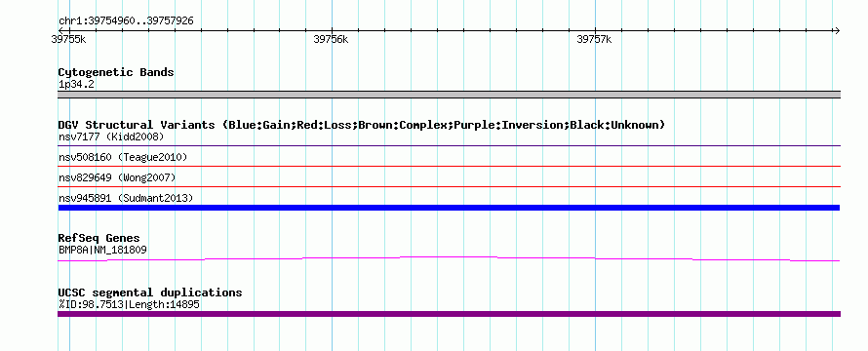The width and height of the screenshot is (868, 351).
Task: Click the purple nsv7177 inversion line
Action: pyautogui.click(x=449, y=146)
